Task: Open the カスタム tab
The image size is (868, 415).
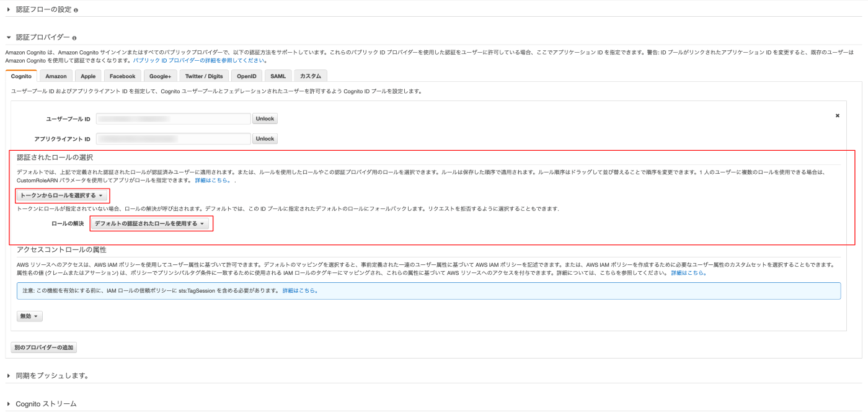Action: coord(311,76)
